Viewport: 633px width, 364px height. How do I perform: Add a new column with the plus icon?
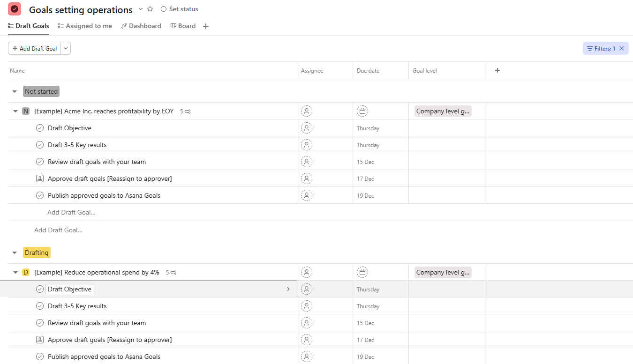[497, 70]
